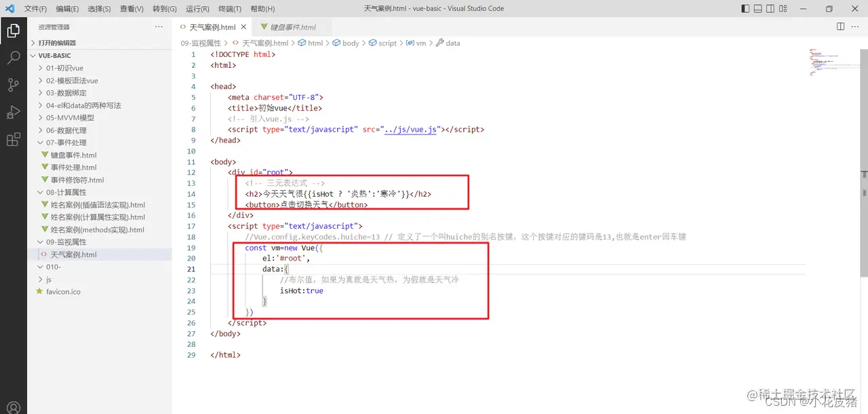Open the 选择(S) menu
Screen dimensions: 868x414
[99, 9]
